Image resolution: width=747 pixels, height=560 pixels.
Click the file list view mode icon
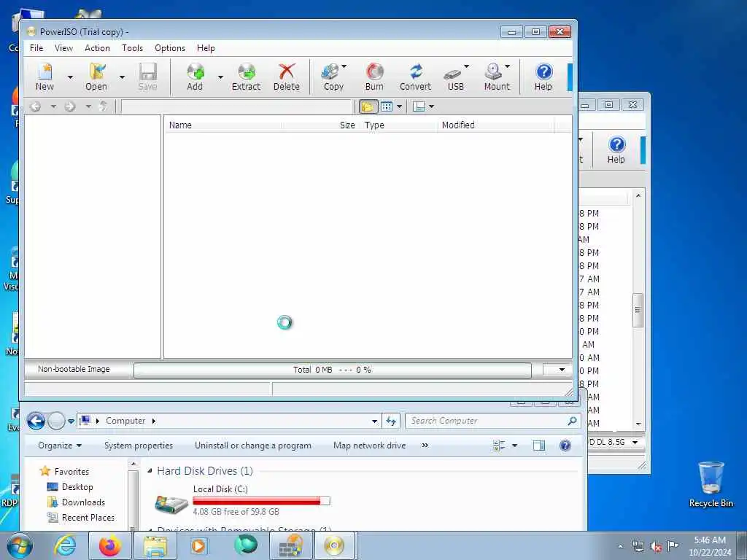[387, 106]
